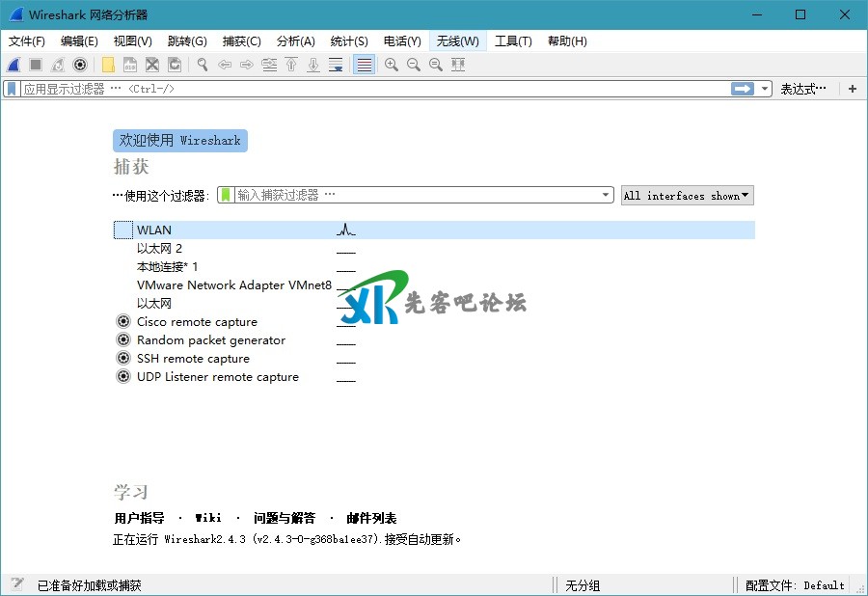The width and height of the screenshot is (868, 596).
Task: Open the 统计(S) menu
Action: [x=349, y=41]
